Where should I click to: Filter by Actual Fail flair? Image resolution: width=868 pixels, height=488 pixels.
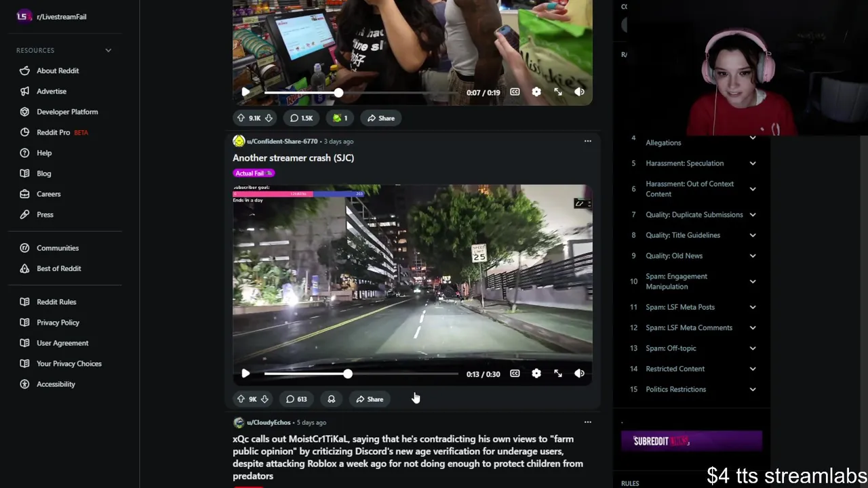(x=254, y=173)
